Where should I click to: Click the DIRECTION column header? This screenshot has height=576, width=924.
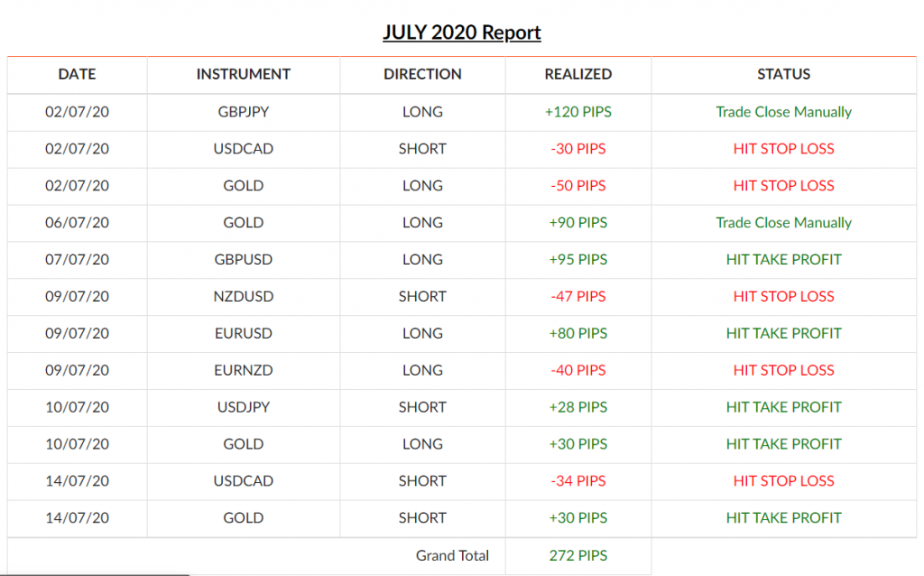click(x=422, y=74)
